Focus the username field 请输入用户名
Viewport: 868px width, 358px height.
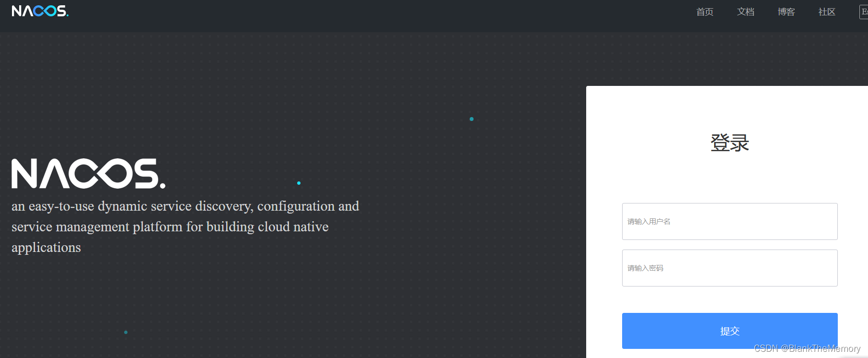click(x=729, y=221)
